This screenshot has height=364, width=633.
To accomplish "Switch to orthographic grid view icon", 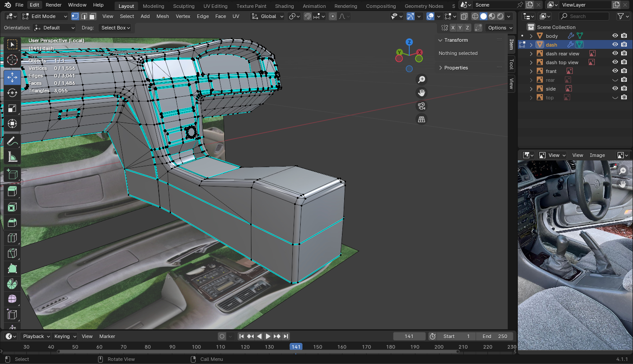I will tap(422, 120).
